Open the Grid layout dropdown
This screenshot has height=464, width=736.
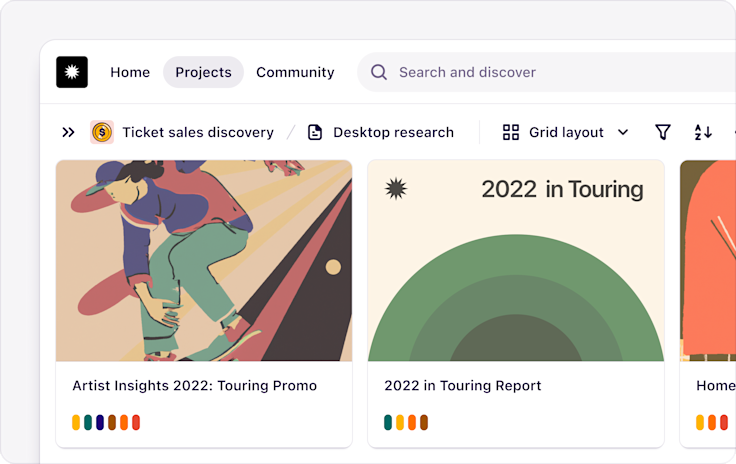coord(565,132)
